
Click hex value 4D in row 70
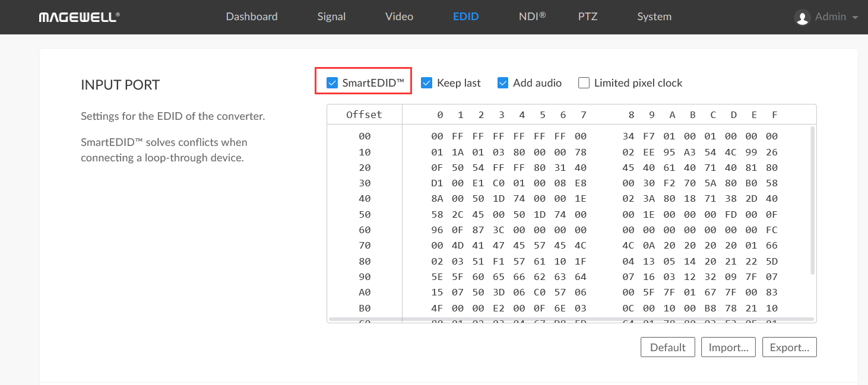[x=458, y=245]
